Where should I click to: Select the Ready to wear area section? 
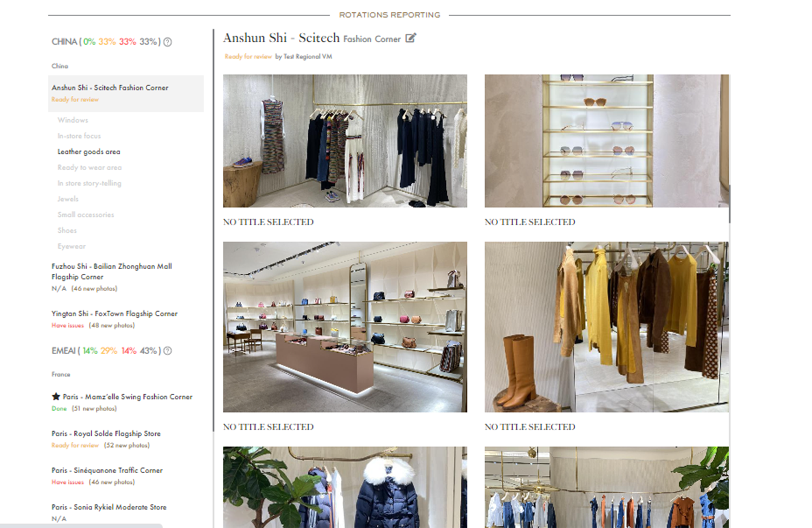click(x=90, y=167)
